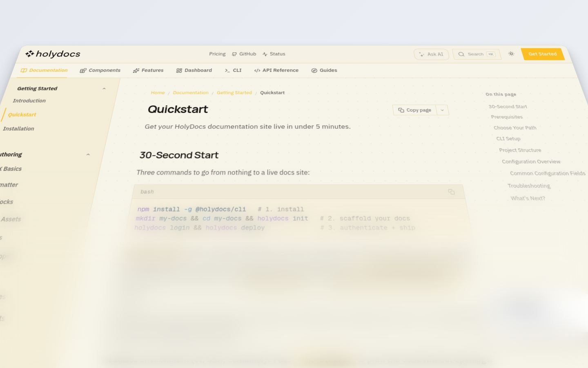Viewport: 588px width, 368px height.
Task: Go to the CLI tab
Action: coord(233,70)
